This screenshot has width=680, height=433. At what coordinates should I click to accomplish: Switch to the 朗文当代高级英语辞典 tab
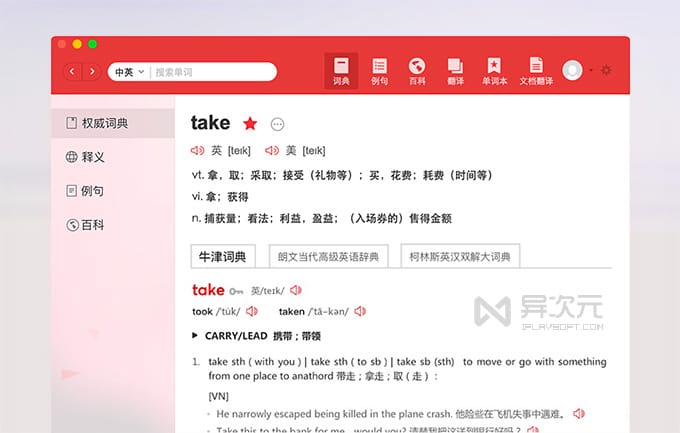328,256
